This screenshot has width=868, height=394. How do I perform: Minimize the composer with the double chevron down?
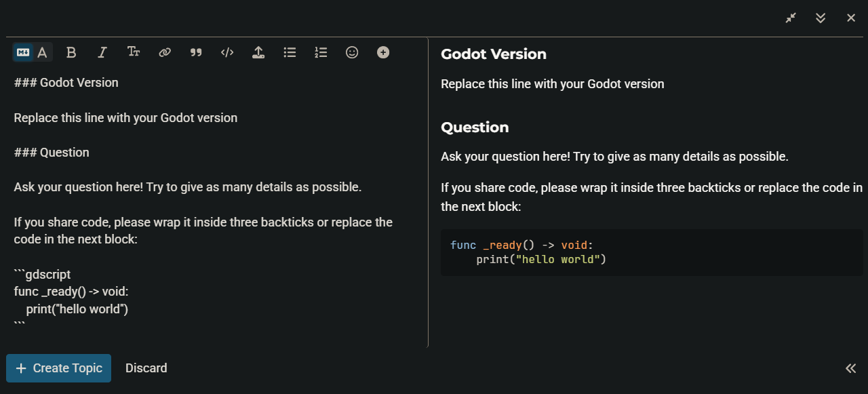point(821,18)
